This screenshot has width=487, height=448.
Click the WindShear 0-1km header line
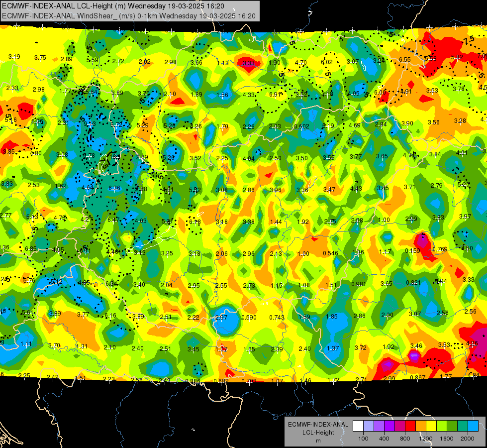pyautogui.click(x=128, y=16)
